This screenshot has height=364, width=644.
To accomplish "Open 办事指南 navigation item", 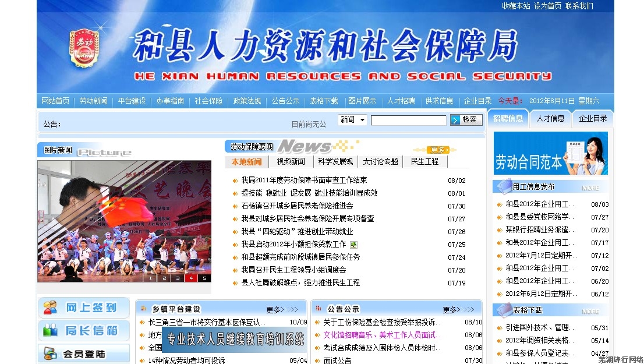I will click(x=170, y=101).
